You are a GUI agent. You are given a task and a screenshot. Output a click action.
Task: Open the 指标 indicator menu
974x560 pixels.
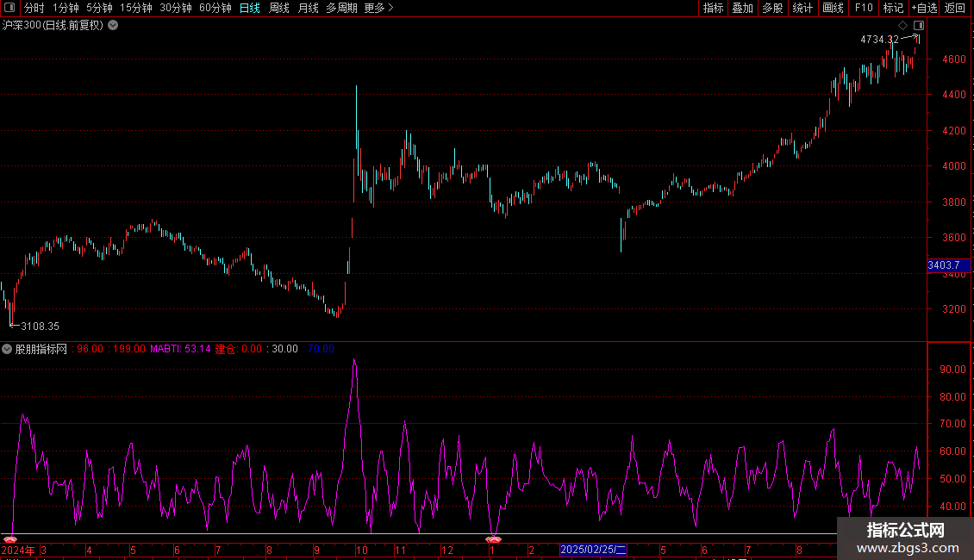(713, 8)
